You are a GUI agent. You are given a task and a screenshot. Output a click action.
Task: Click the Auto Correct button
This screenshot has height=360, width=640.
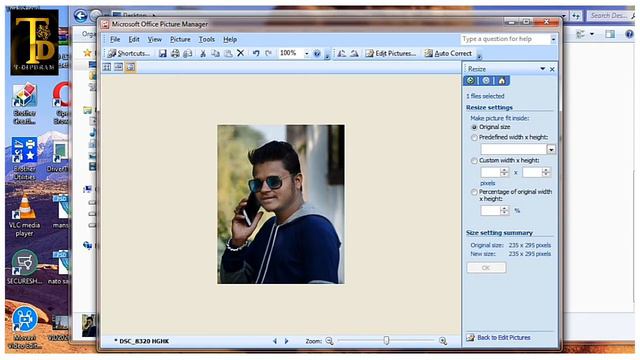click(448, 53)
